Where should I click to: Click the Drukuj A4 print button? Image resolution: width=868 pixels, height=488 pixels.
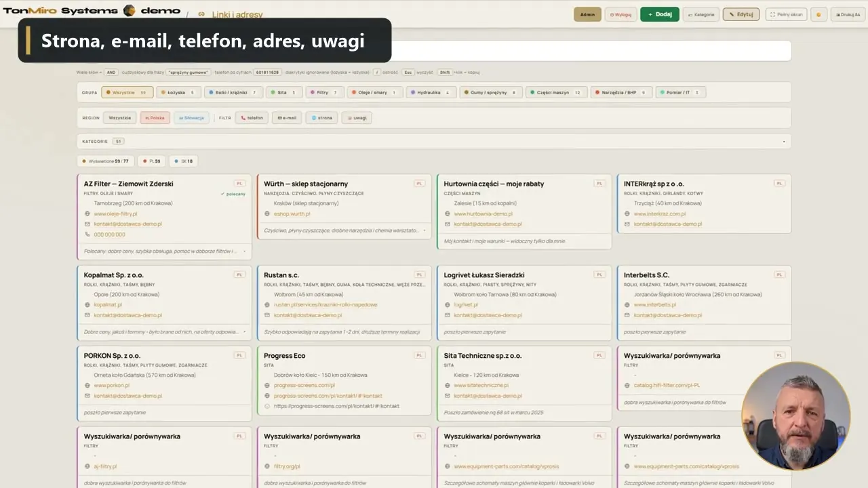(847, 14)
